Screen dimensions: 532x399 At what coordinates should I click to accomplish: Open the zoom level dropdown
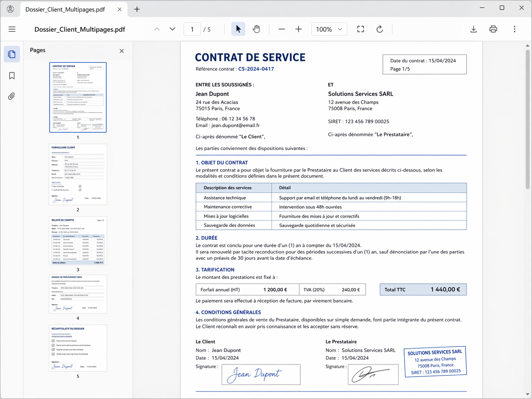329,29
